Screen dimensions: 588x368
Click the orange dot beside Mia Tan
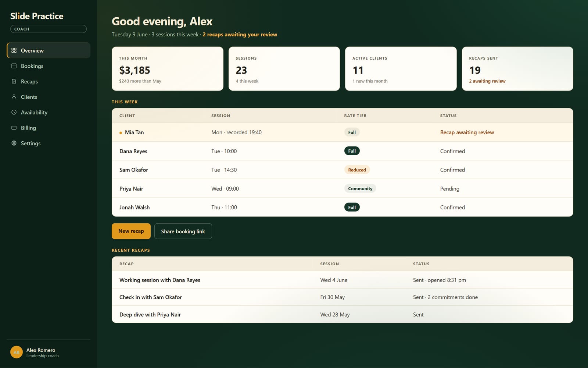(x=121, y=133)
